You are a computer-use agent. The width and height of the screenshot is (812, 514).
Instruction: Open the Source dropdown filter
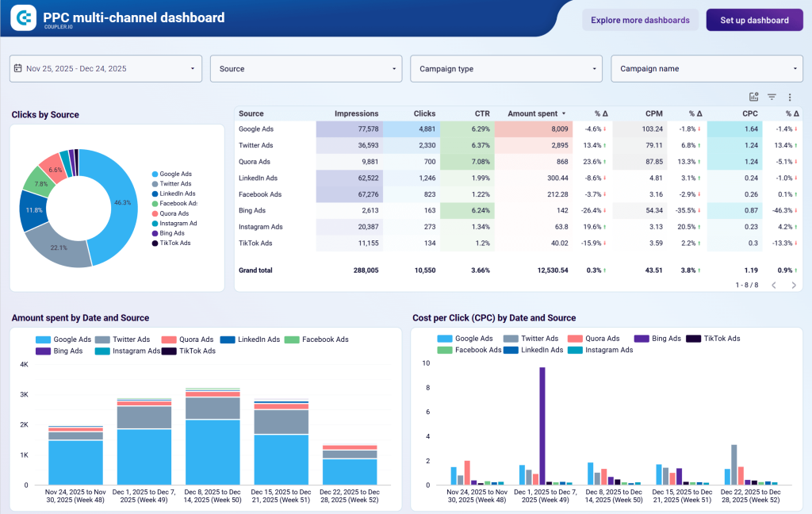tap(305, 68)
